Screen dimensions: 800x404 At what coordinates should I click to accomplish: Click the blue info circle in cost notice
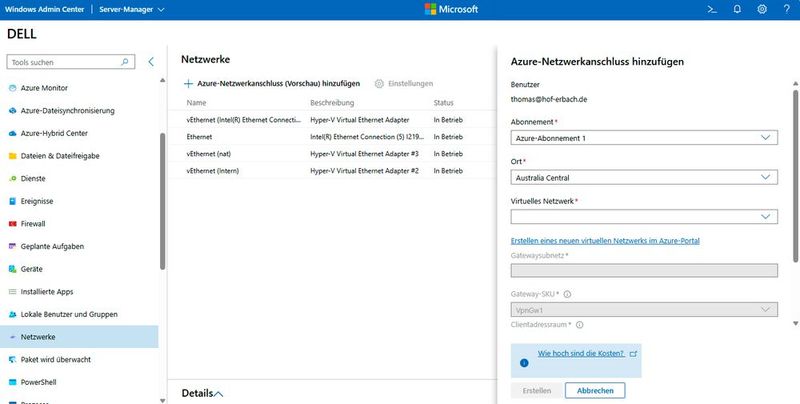click(524, 363)
